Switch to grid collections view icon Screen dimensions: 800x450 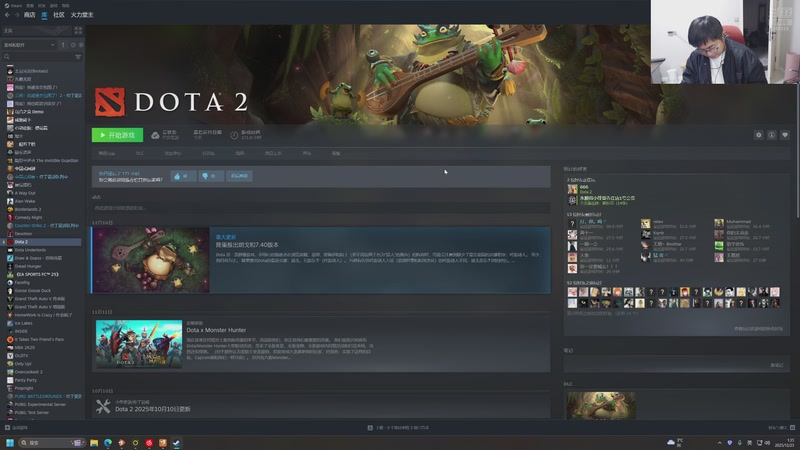(x=78, y=31)
